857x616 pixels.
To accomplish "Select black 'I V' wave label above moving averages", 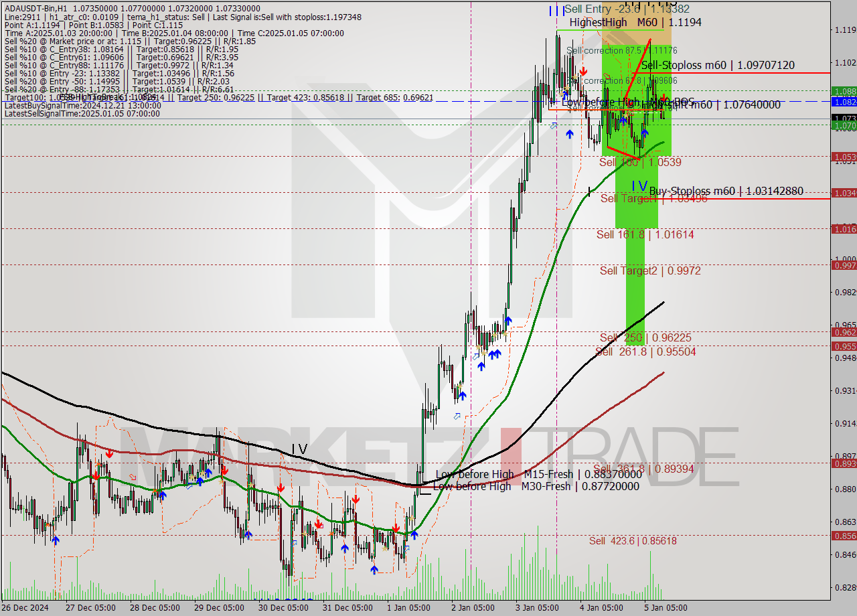I will pos(299,449).
